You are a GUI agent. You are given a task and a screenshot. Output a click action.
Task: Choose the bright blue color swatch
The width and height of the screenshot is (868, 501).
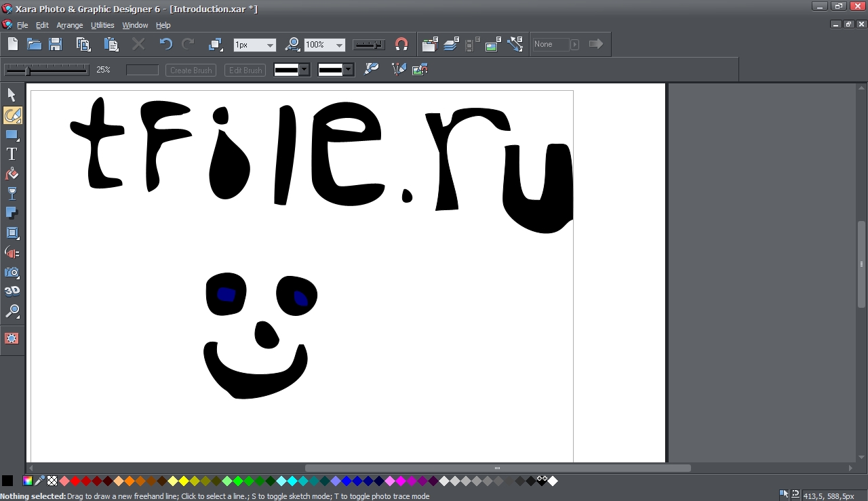click(x=347, y=481)
